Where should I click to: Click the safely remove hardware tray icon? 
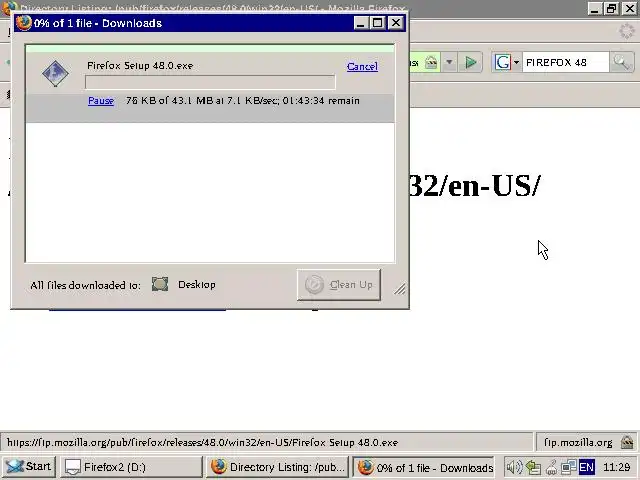[551, 467]
